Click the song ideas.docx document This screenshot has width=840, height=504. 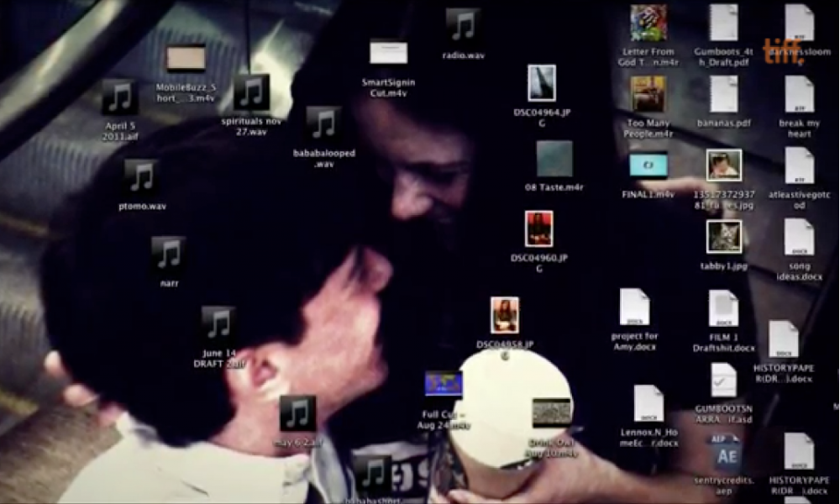coord(799,238)
